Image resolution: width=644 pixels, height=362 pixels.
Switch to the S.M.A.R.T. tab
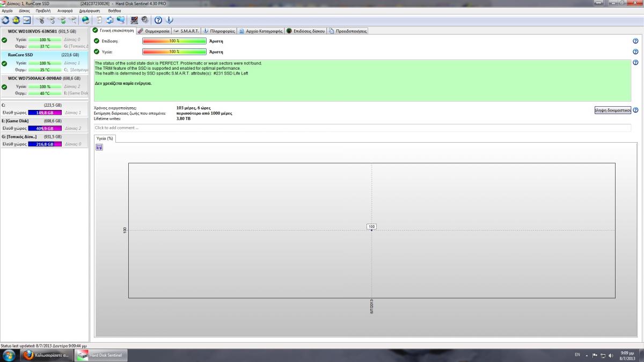(186, 31)
